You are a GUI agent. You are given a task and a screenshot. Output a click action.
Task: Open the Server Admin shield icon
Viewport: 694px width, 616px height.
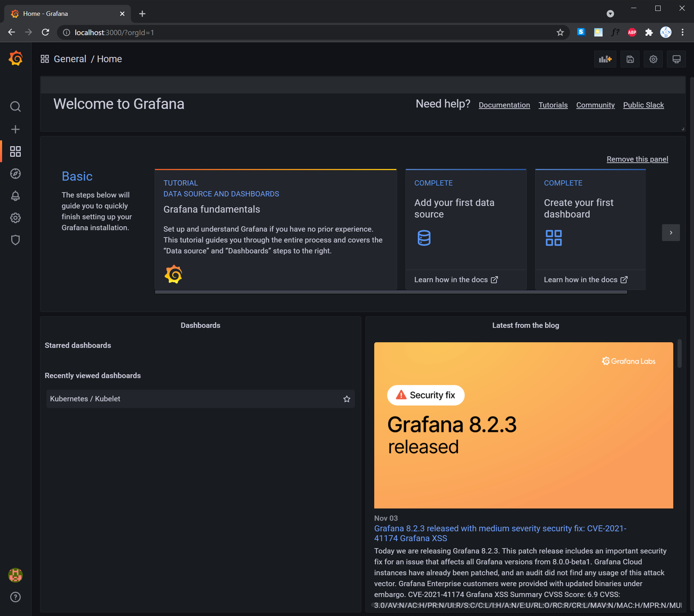[15, 240]
